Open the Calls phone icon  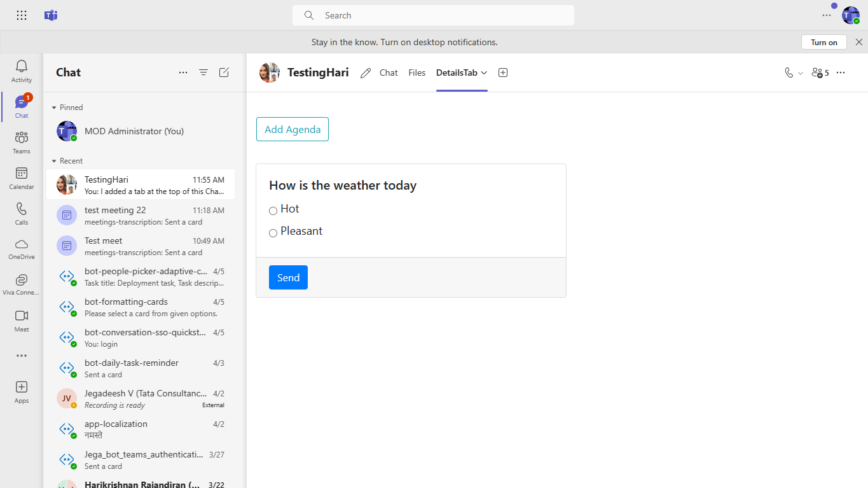[x=22, y=214]
